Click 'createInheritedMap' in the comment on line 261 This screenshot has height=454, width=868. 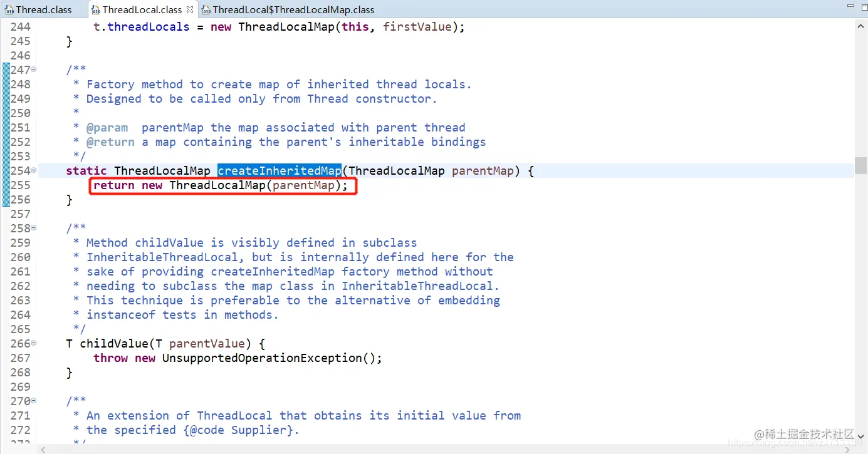pos(273,271)
